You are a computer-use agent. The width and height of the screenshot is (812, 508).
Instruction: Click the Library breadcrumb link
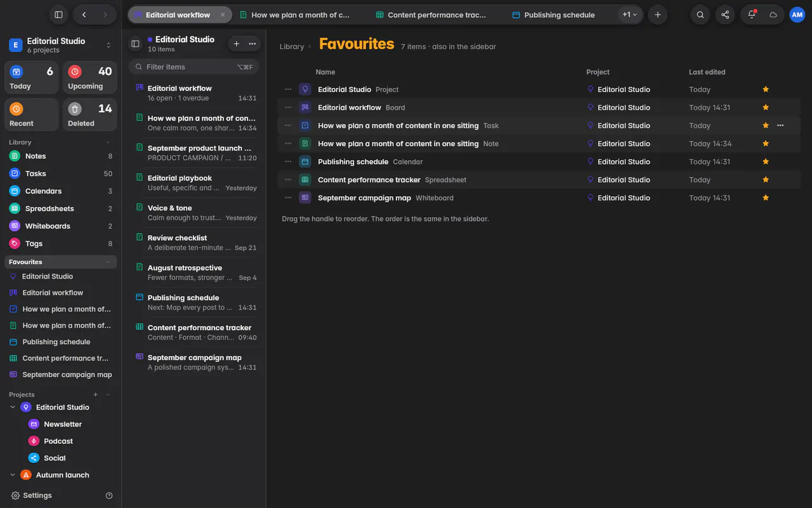(x=292, y=46)
